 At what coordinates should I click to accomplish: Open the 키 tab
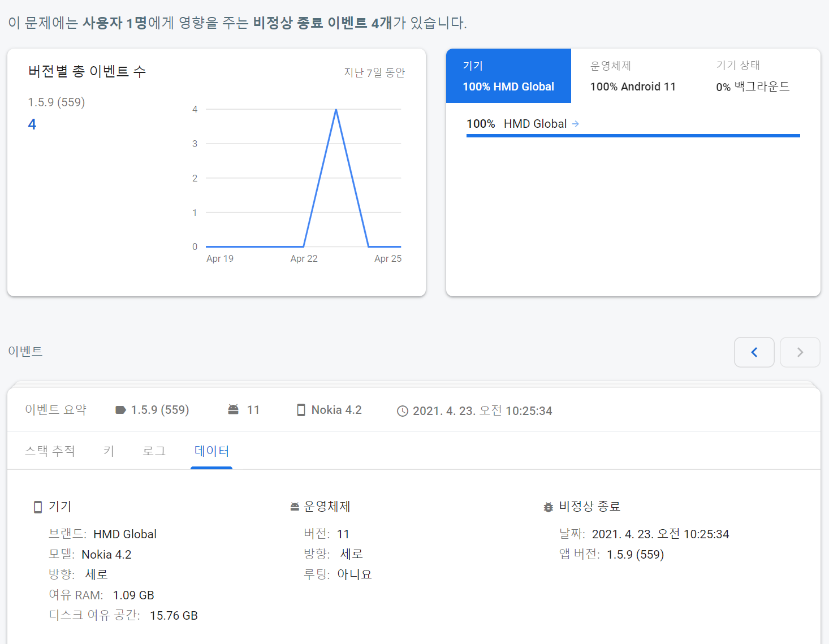(x=109, y=451)
